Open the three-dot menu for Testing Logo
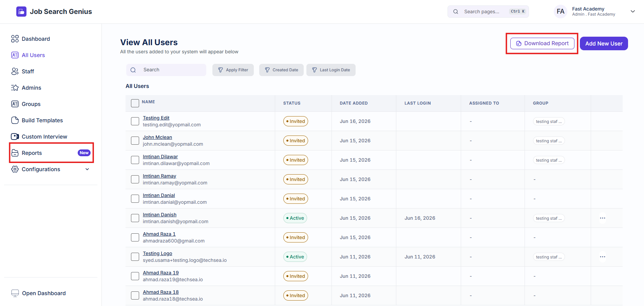Screen dimensions: 644x306 click(x=603, y=257)
